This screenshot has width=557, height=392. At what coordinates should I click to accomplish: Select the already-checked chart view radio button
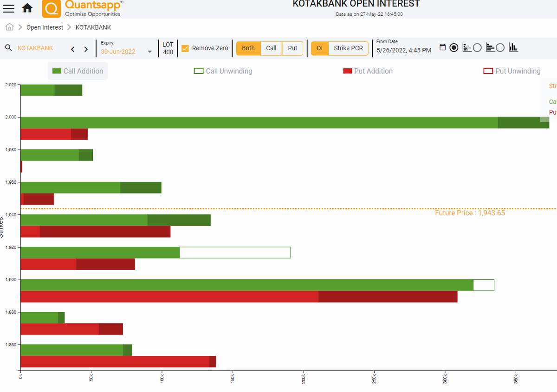pos(454,47)
